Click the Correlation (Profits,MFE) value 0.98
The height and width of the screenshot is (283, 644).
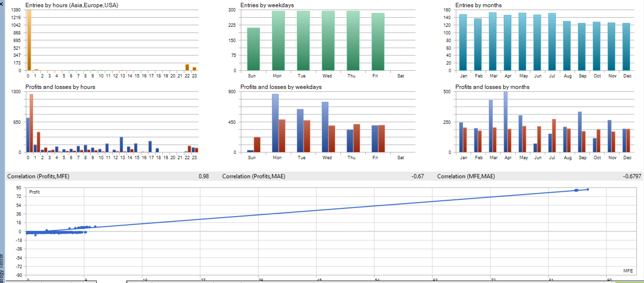(x=203, y=176)
